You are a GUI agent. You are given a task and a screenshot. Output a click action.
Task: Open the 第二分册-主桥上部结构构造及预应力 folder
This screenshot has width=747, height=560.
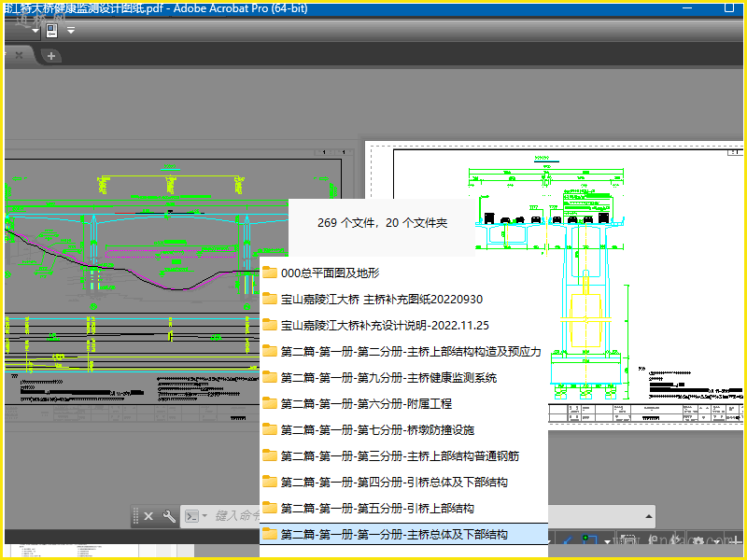click(x=410, y=352)
